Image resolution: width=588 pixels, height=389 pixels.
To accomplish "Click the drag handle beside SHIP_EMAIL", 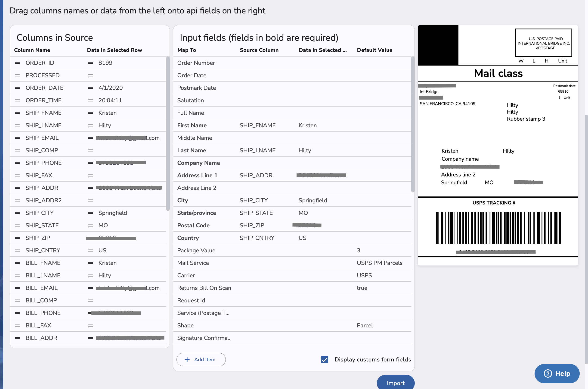I will click(x=17, y=138).
